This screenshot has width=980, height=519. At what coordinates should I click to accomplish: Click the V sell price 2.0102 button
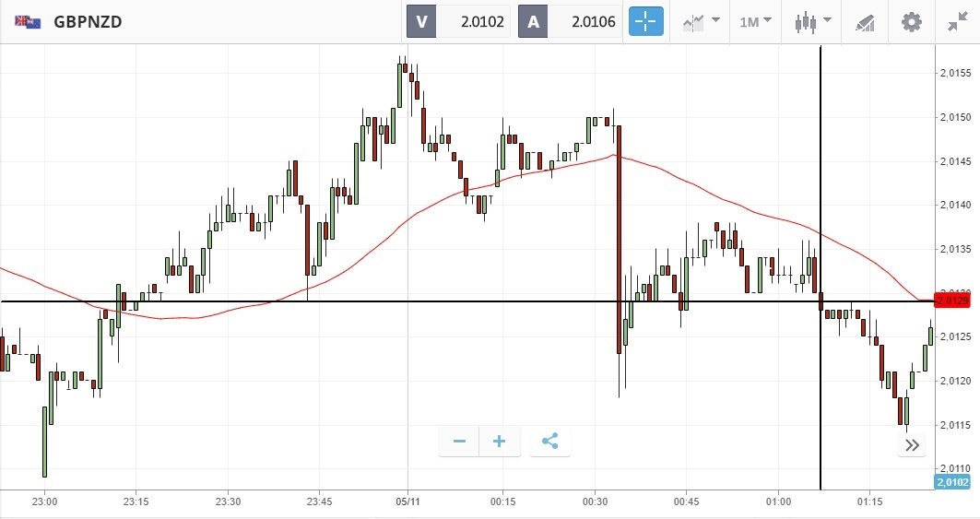[459, 21]
